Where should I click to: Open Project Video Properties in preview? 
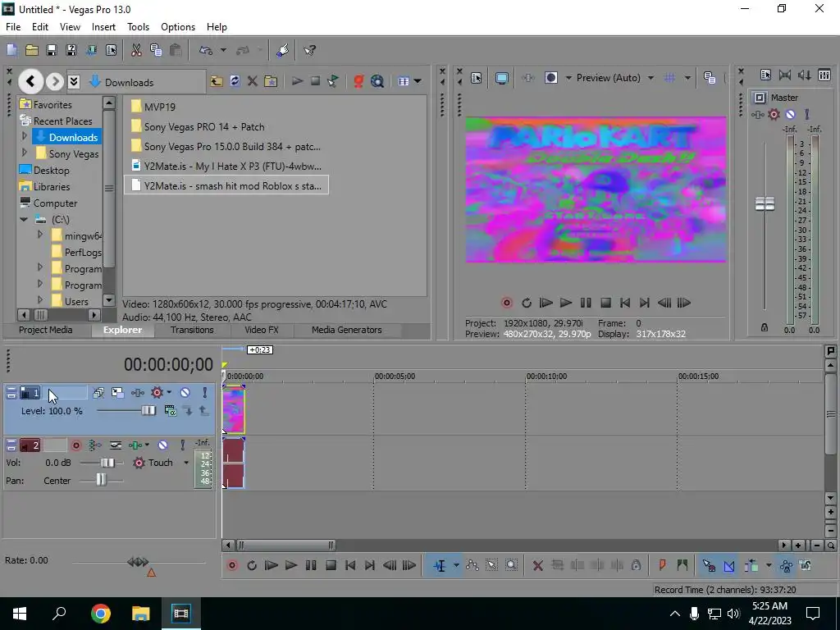pyautogui.click(x=477, y=78)
